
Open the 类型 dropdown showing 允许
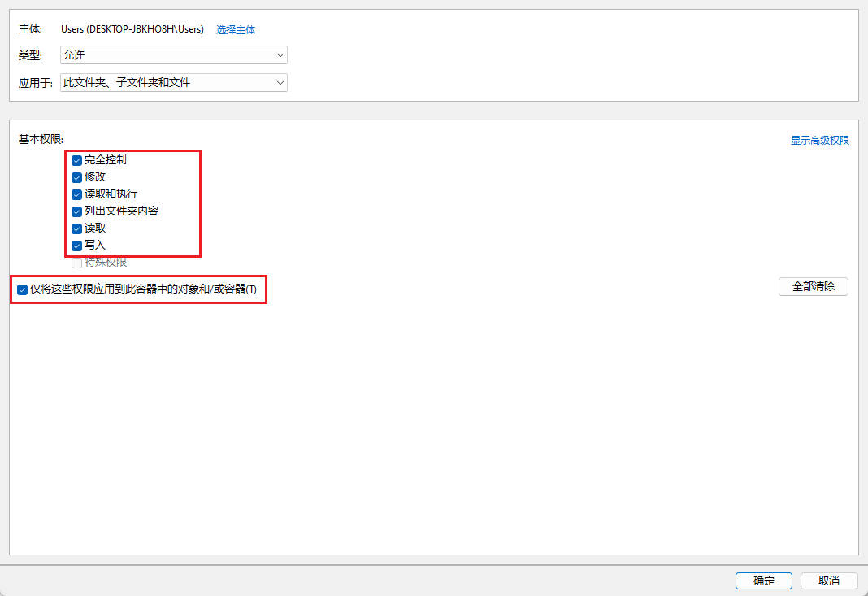[173, 55]
